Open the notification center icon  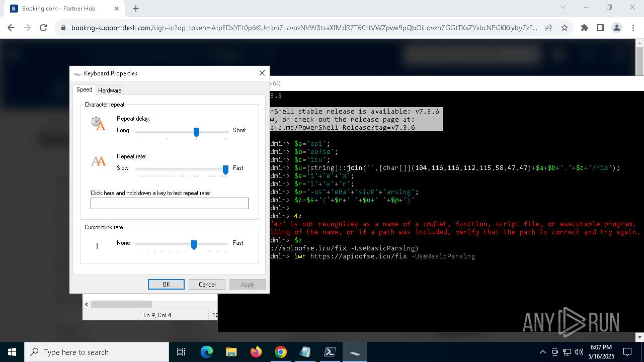click(627, 352)
